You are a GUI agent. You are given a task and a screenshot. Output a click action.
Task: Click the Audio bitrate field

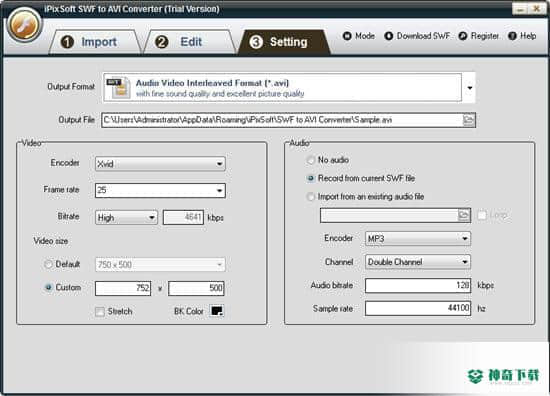pyautogui.click(x=418, y=285)
